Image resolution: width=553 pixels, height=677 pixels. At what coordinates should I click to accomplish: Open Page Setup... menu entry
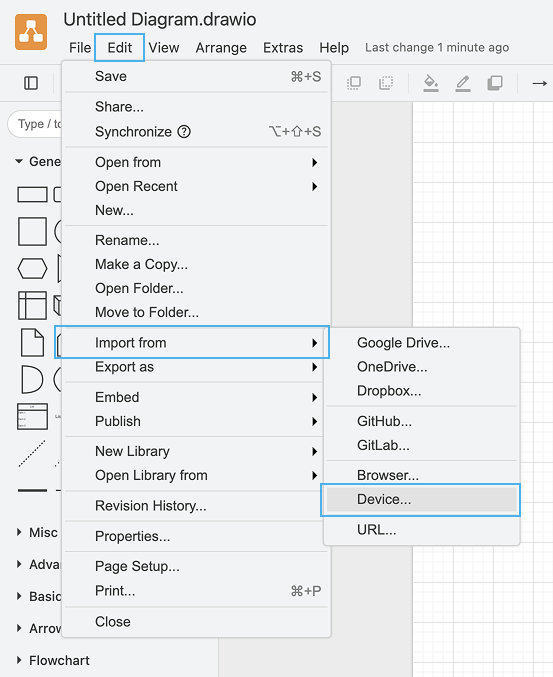[x=196, y=566]
